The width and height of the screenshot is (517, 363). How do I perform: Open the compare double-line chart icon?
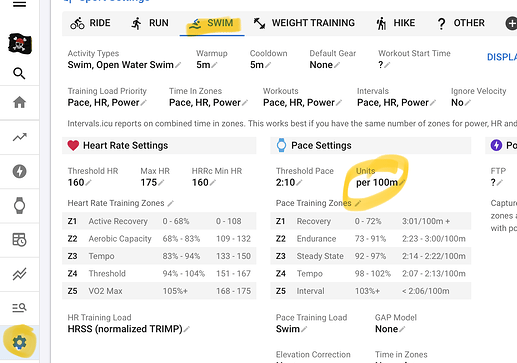[19, 274]
